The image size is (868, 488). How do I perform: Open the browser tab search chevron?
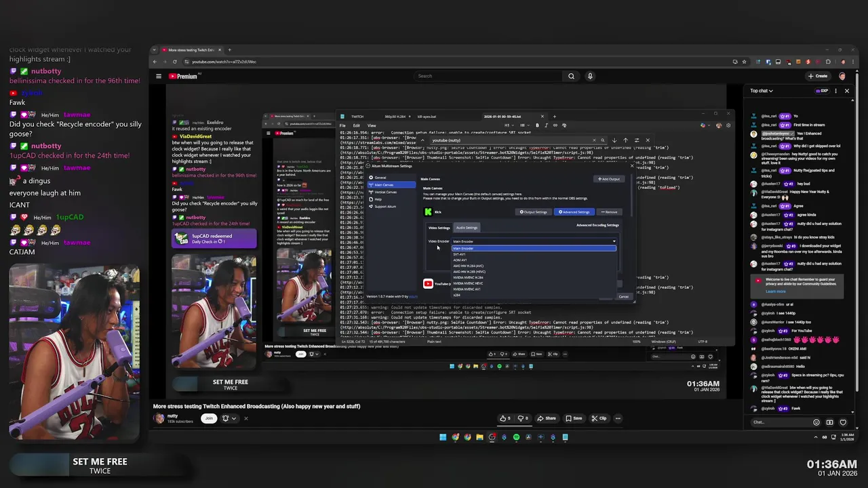(154, 49)
